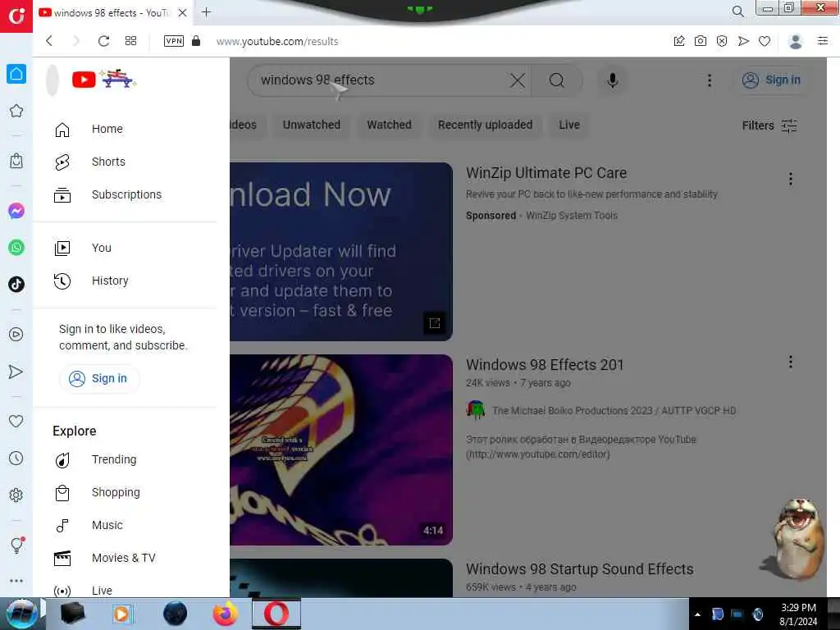Toggle the VPN badge in address bar
The height and width of the screenshot is (630, 840).
click(x=174, y=41)
